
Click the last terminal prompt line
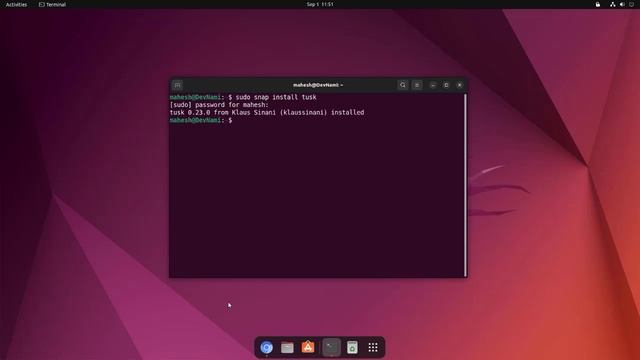(x=201, y=120)
